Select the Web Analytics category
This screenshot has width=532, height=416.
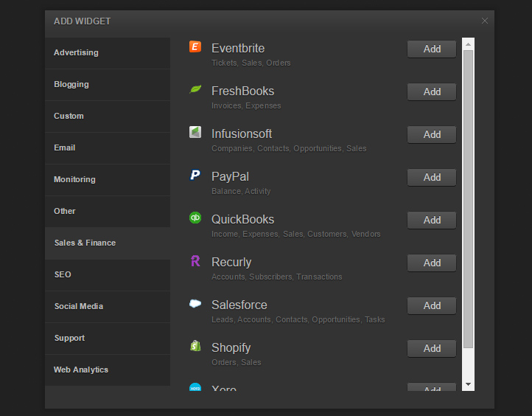point(108,370)
